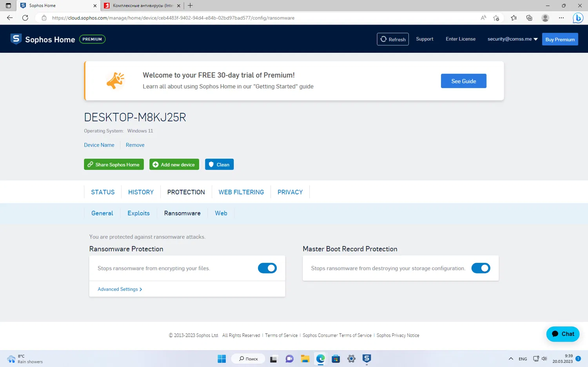
Task: Open File Explorer from the taskbar
Action: (x=305, y=359)
